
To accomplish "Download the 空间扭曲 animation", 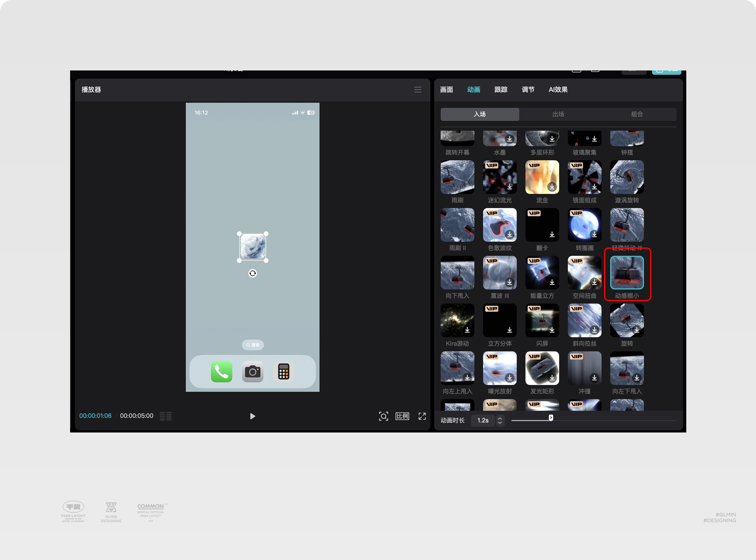I will tap(595, 282).
